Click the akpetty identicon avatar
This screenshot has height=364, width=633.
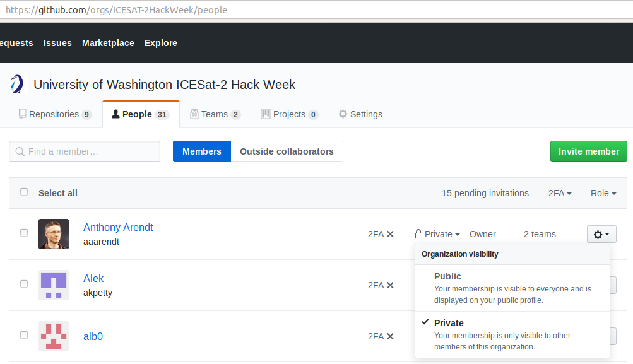tap(54, 285)
